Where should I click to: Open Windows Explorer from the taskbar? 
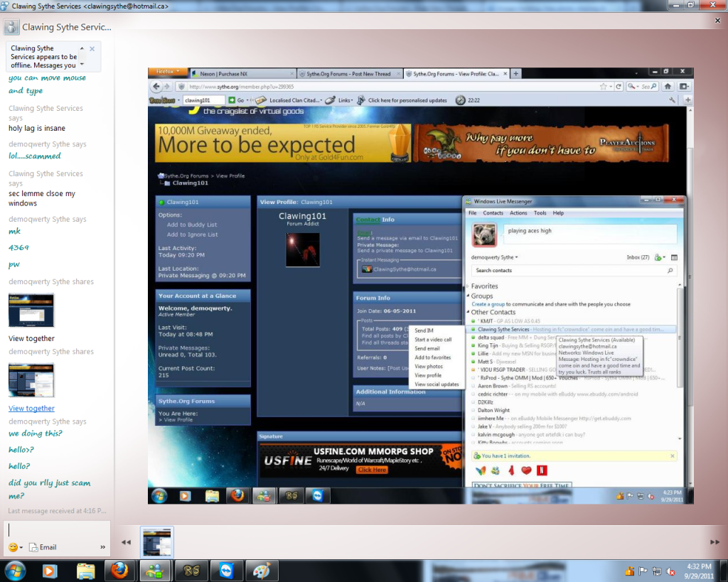tap(85, 571)
